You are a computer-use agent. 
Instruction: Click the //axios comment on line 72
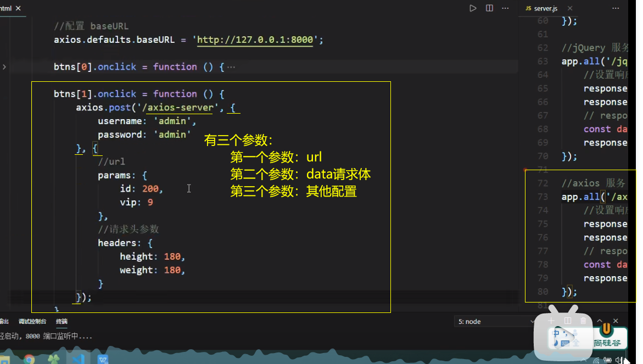[594, 183]
